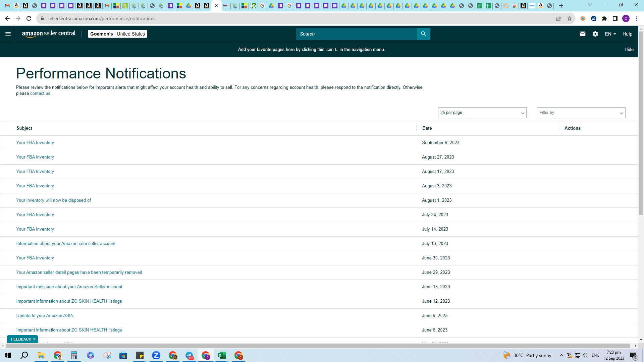The width and height of the screenshot is (644, 362).
Task: Hide the favorites bar banner
Action: click(x=629, y=49)
